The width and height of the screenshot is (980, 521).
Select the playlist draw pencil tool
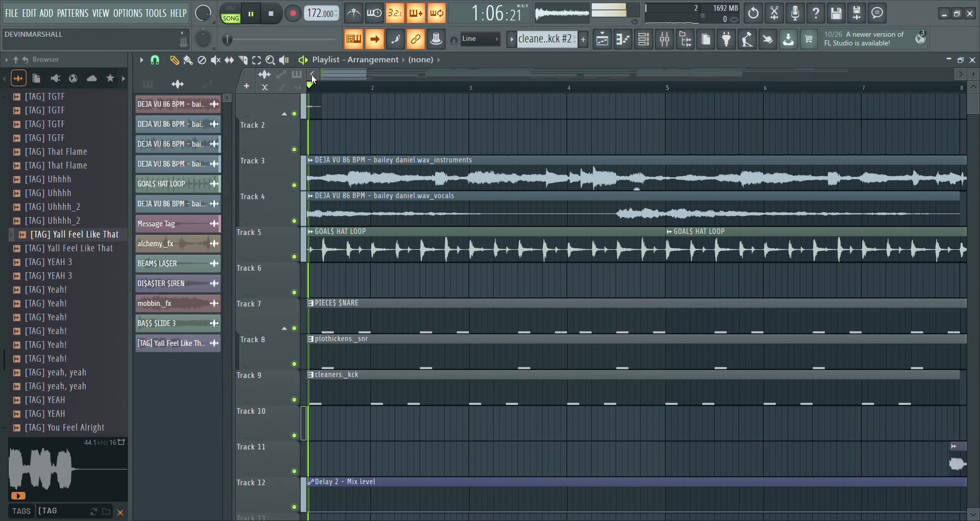pyautogui.click(x=175, y=60)
